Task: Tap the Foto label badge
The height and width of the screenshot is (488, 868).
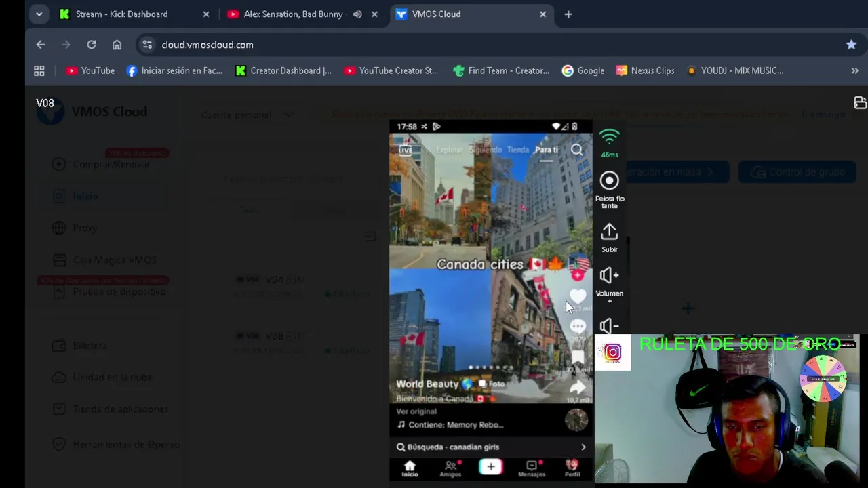Action: tap(492, 384)
